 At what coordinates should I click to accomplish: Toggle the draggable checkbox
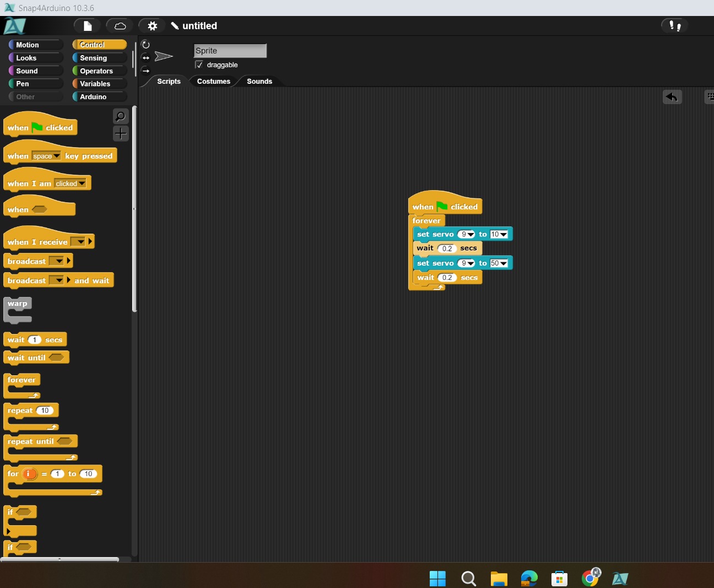pos(199,64)
